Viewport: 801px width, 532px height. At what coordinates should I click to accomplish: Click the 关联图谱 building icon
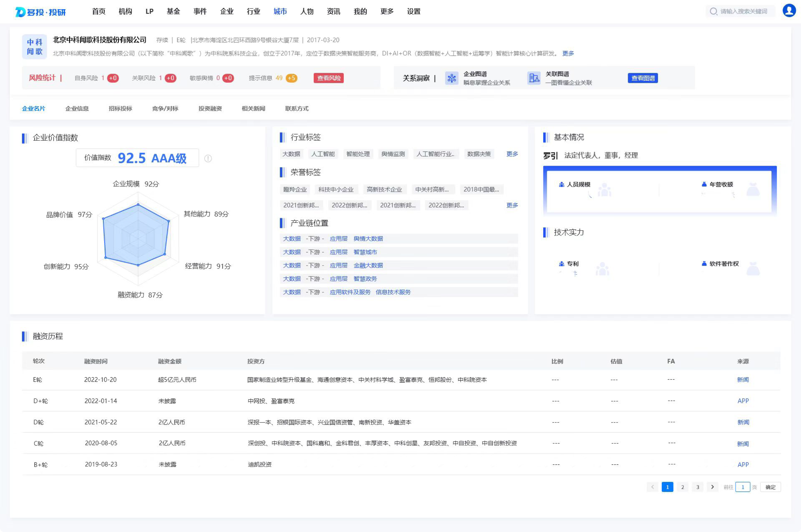click(534, 78)
